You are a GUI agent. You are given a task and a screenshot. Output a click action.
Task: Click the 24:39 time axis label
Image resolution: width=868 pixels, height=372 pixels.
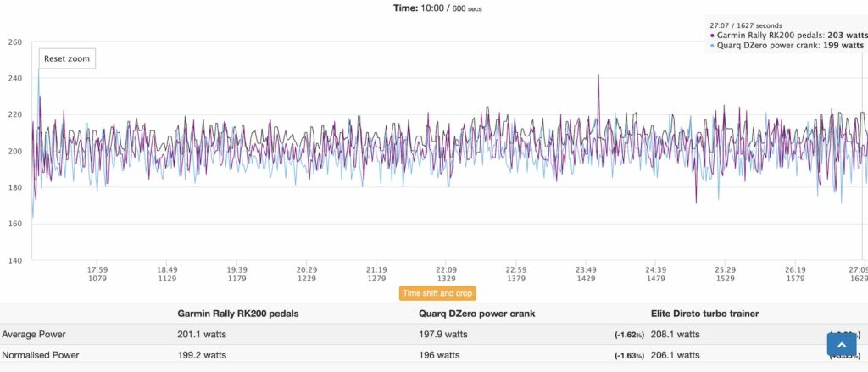[x=655, y=270]
